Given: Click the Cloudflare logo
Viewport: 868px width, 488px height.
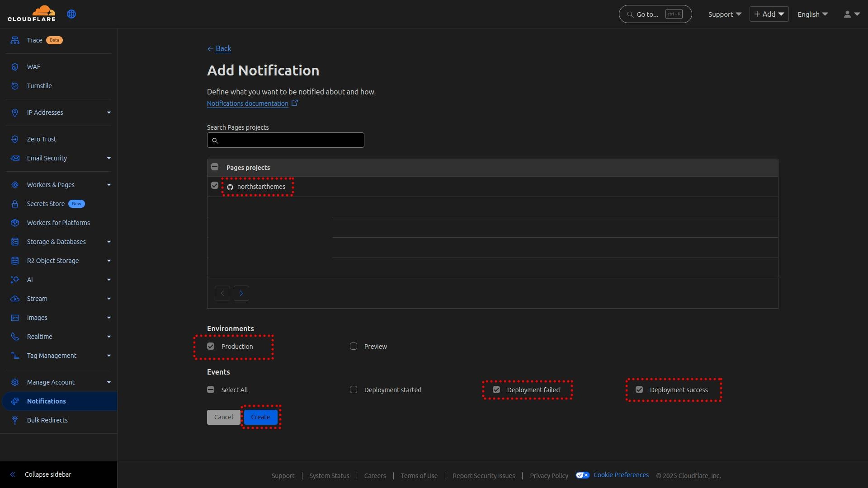Looking at the screenshot, I should [x=32, y=14].
